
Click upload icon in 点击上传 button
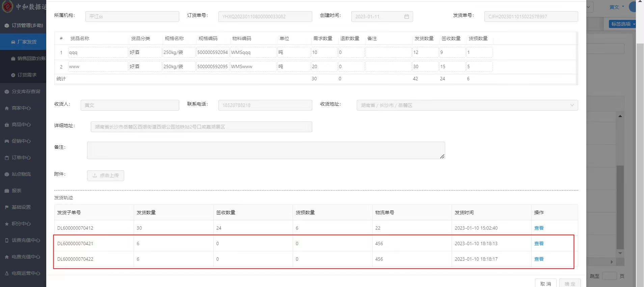point(95,175)
